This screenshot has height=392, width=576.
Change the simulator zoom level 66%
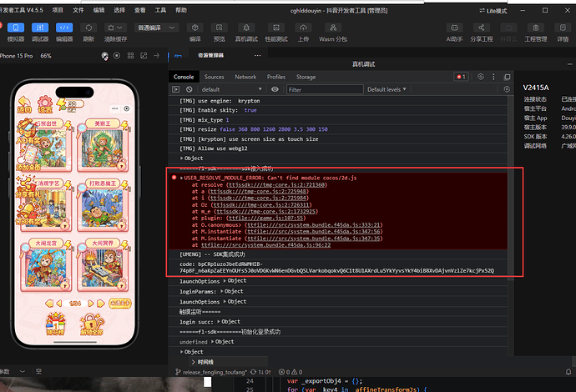[x=46, y=56]
